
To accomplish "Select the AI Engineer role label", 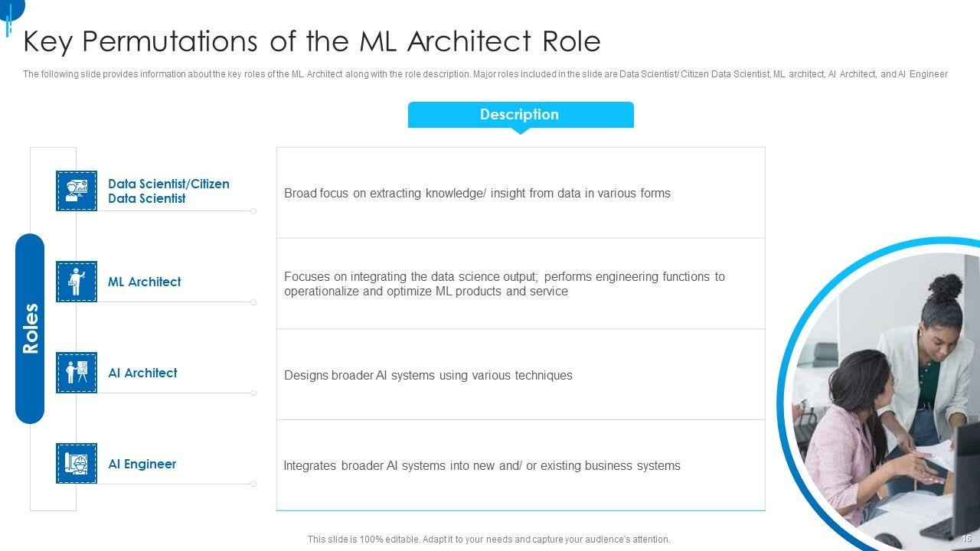I will click(142, 464).
